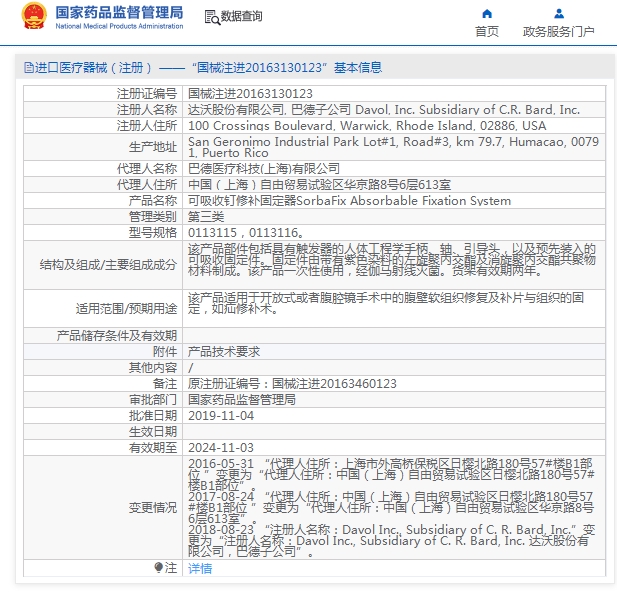Select model values 0113115，0113116
617x595 pixels.
point(246,233)
